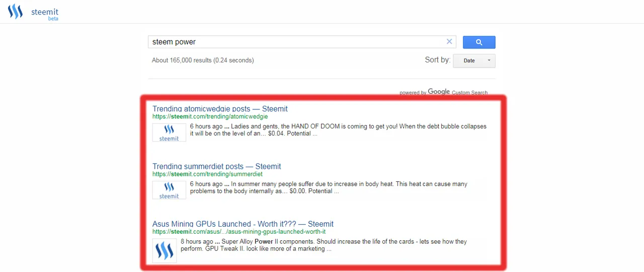Open 'Trending summerdiet posts — Steemit' result

tap(216, 166)
